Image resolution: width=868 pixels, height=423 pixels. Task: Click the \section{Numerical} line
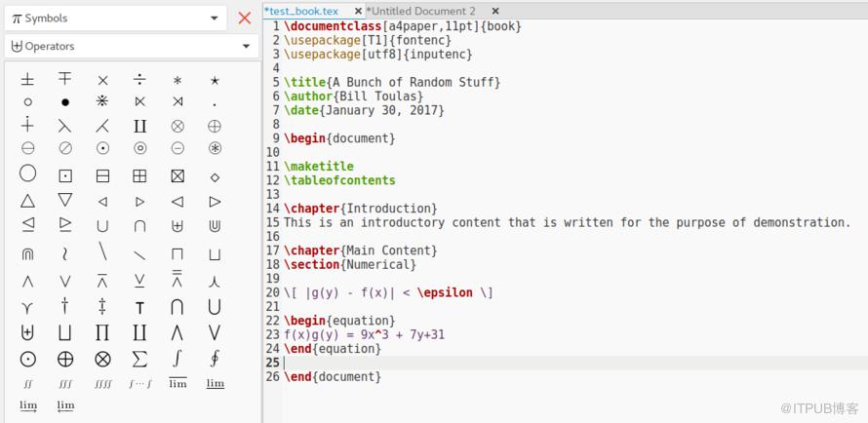click(x=350, y=265)
